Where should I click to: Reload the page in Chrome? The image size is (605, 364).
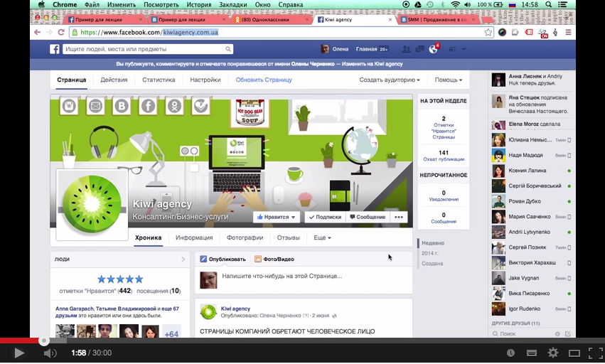click(x=61, y=33)
